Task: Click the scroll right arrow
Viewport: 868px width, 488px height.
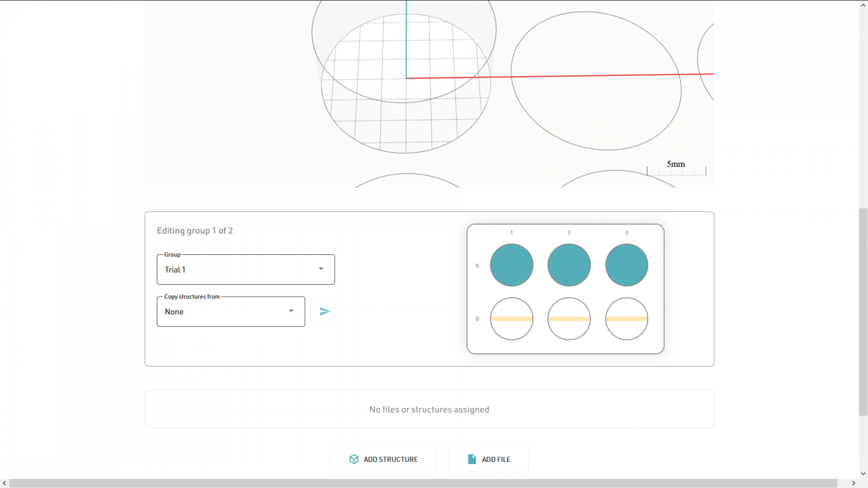Action: [x=853, y=483]
